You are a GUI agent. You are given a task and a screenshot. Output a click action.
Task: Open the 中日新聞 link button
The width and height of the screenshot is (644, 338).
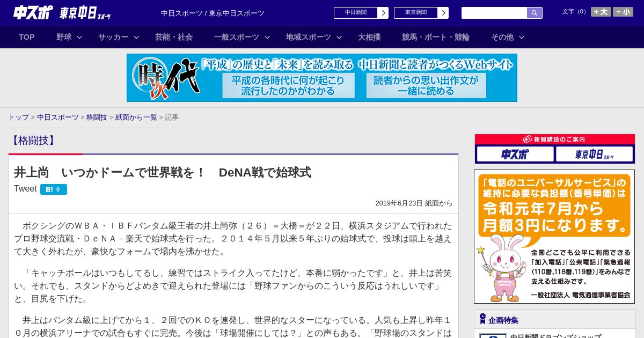tap(355, 13)
